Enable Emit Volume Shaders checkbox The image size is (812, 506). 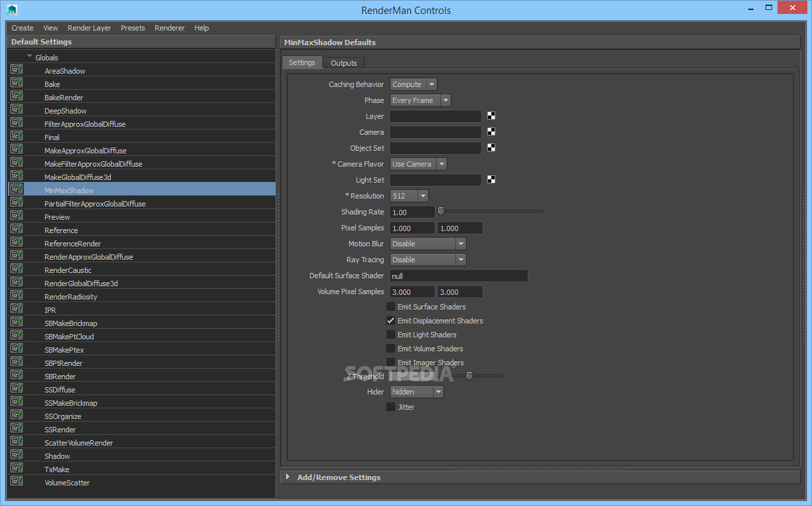pos(390,349)
